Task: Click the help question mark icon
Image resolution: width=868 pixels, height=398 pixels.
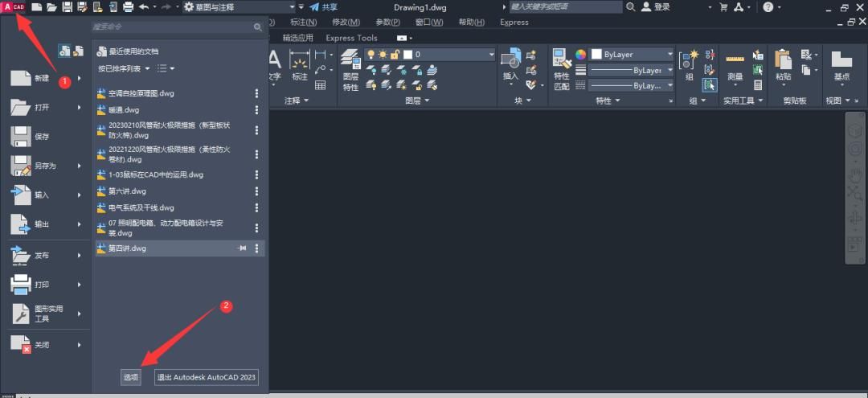Action: 768,7
